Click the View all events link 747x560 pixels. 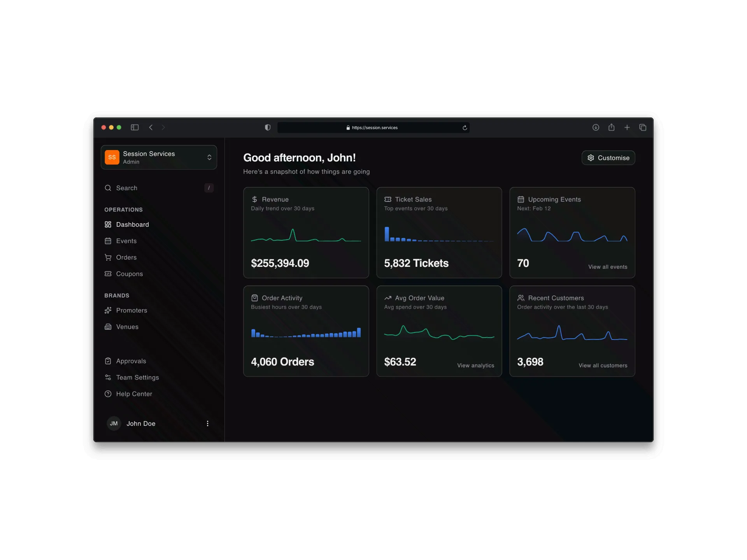click(x=607, y=267)
